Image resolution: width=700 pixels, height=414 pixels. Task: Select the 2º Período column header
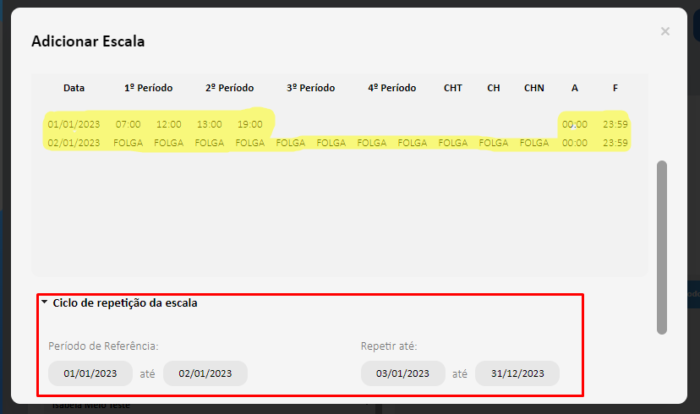229,88
